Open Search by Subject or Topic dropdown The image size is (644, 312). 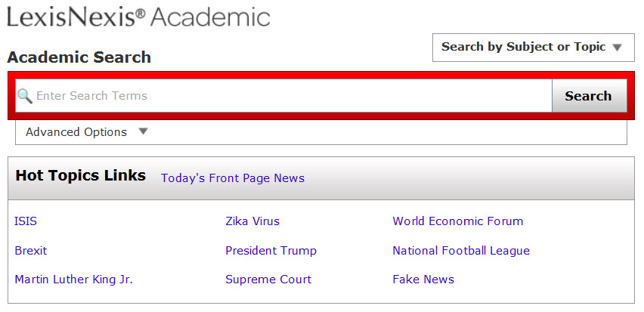pos(533,48)
